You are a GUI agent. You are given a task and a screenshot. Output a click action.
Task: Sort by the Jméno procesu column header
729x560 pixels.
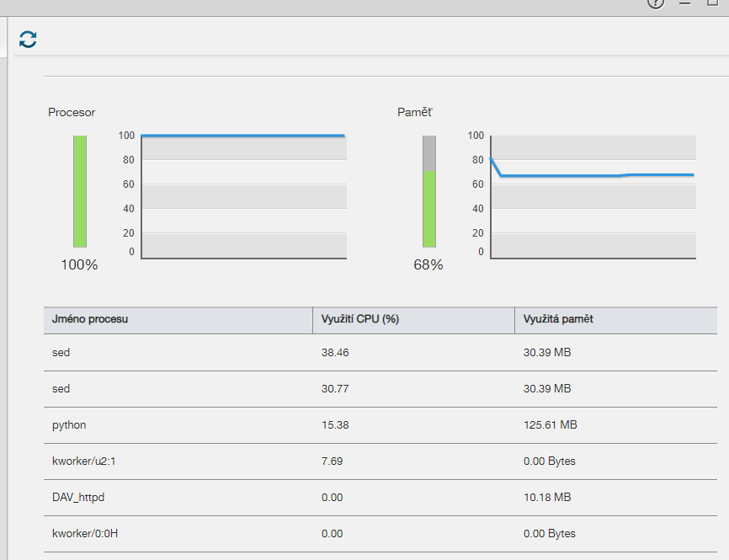tap(90, 320)
